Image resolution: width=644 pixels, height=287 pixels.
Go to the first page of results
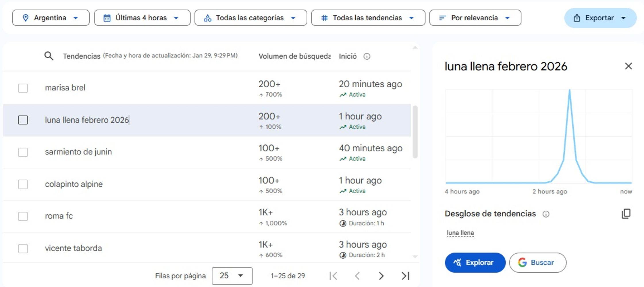coord(333,276)
